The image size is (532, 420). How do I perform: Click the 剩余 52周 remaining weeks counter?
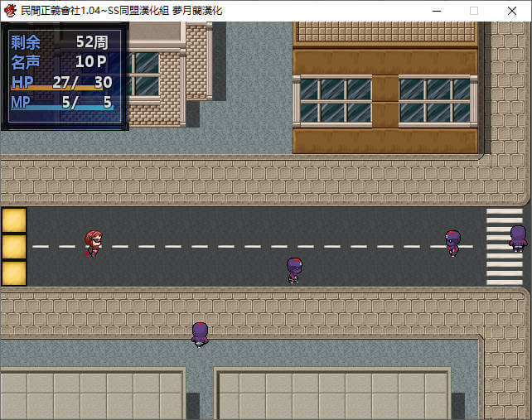point(62,42)
